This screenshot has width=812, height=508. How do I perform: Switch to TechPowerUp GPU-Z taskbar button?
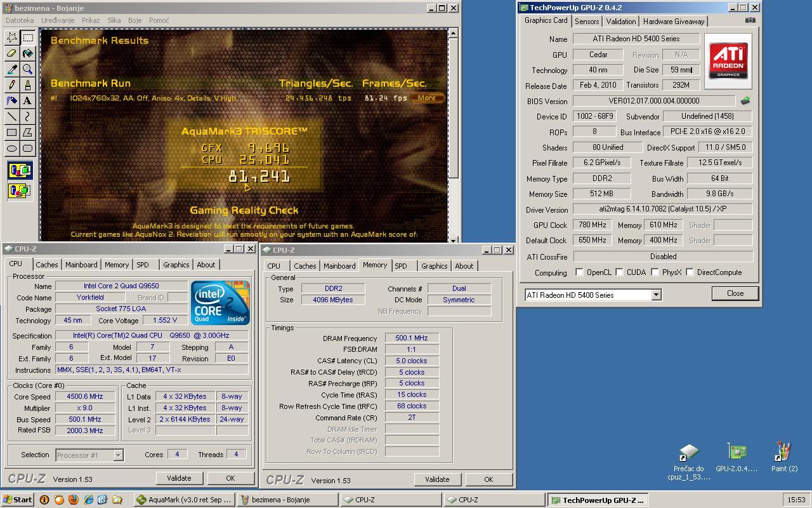598,500
